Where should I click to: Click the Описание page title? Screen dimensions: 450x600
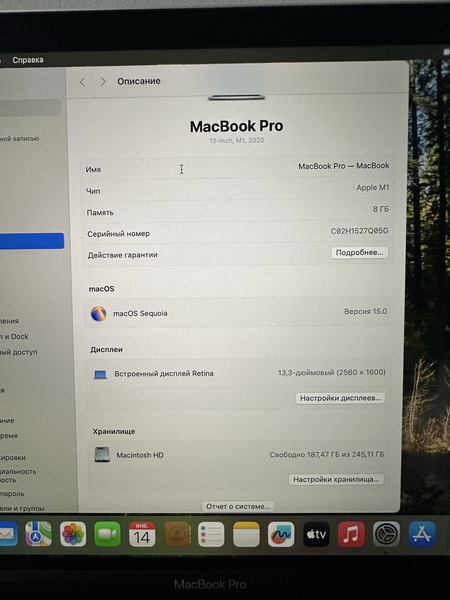pos(139,81)
